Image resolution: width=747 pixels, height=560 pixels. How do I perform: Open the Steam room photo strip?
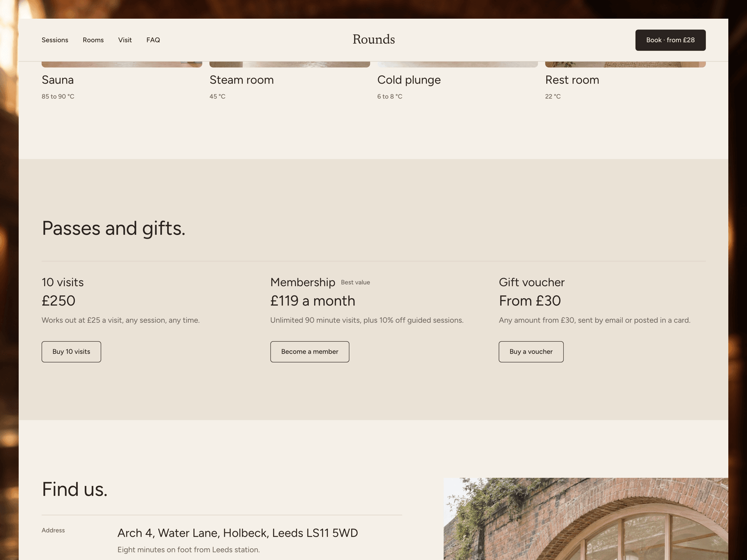(289, 64)
